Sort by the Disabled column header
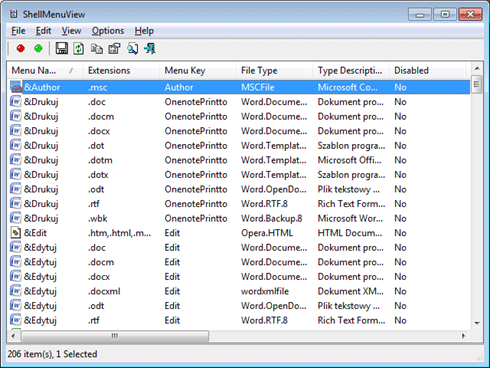This screenshot has width=490, height=368. click(x=427, y=70)
